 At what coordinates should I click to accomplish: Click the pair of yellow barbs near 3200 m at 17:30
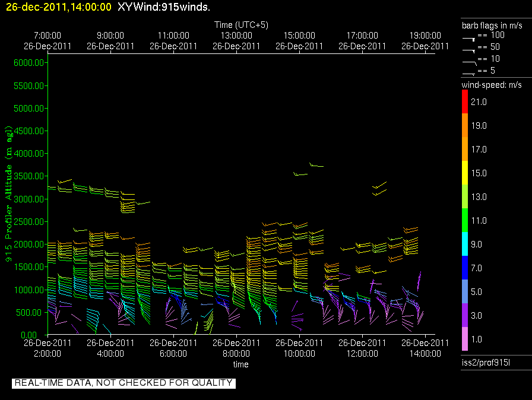pos(379,189)
